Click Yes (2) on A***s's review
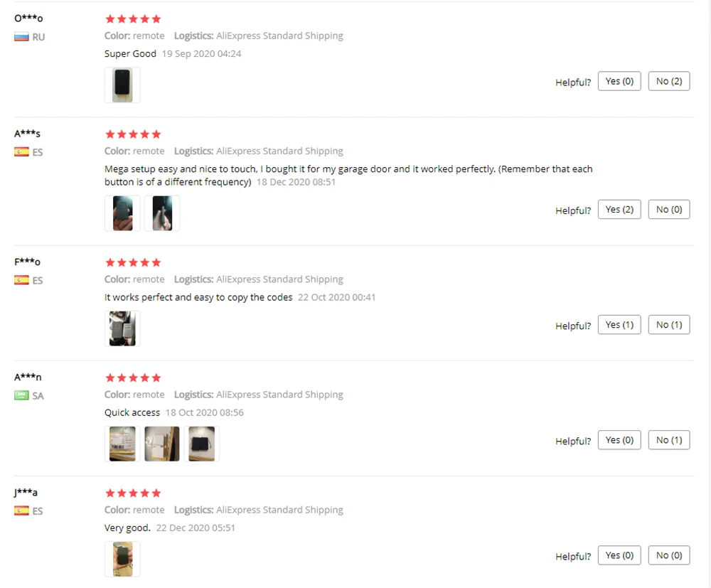Viewport: 711px width, 588px height. click(619, 210)
